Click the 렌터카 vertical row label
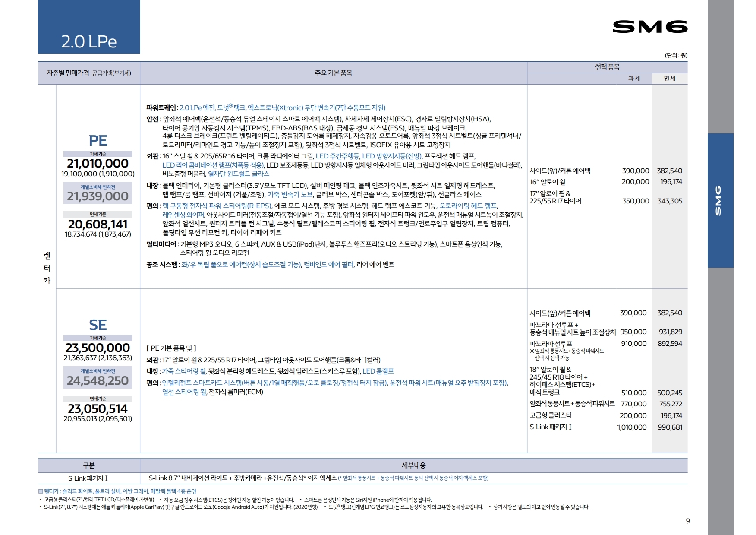Image resolution: width=756 pixels, height=535 pixels. 47,268
